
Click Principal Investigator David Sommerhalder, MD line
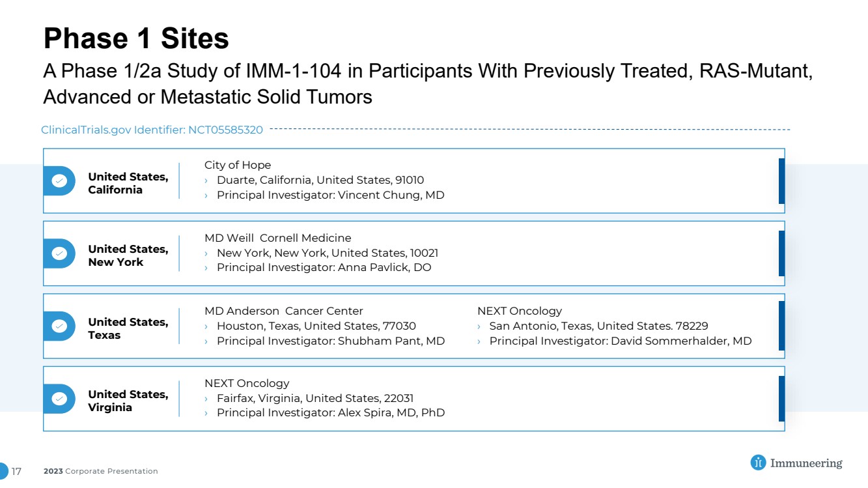click(621, 341)
